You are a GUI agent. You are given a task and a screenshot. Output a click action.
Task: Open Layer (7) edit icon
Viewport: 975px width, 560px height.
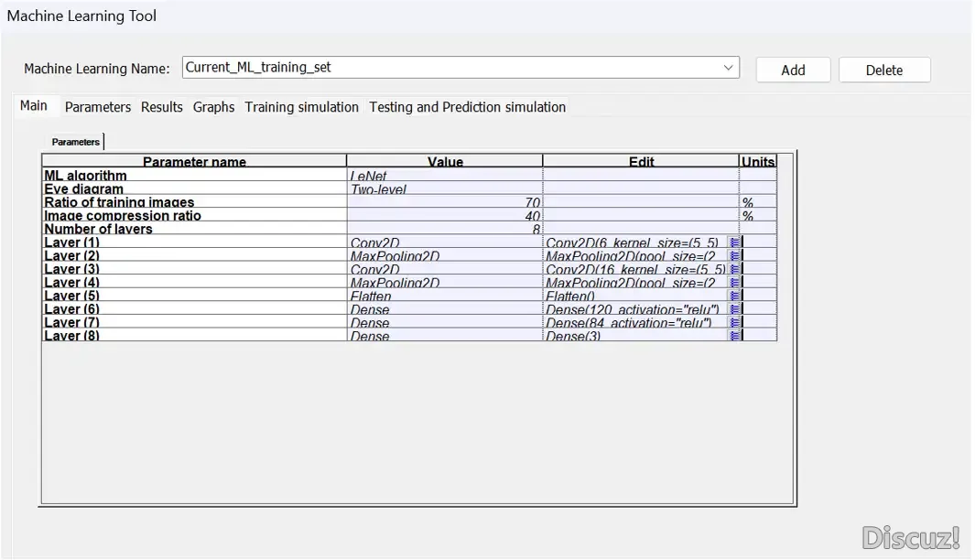(734, 322)
